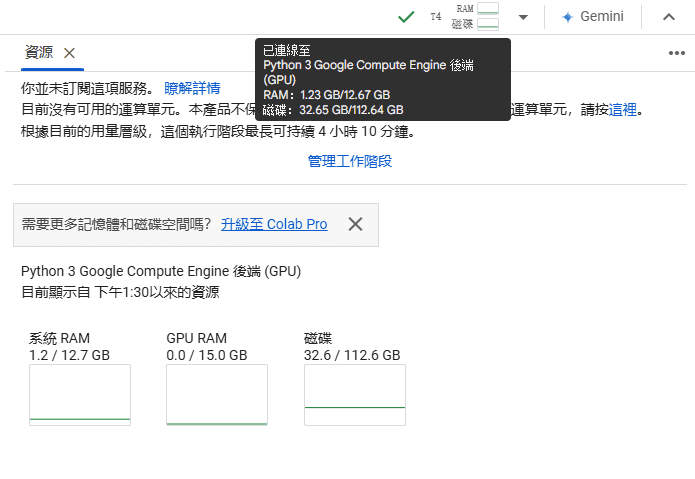Open the RAM usage indicator in toolbar

[x=477, y=8]
